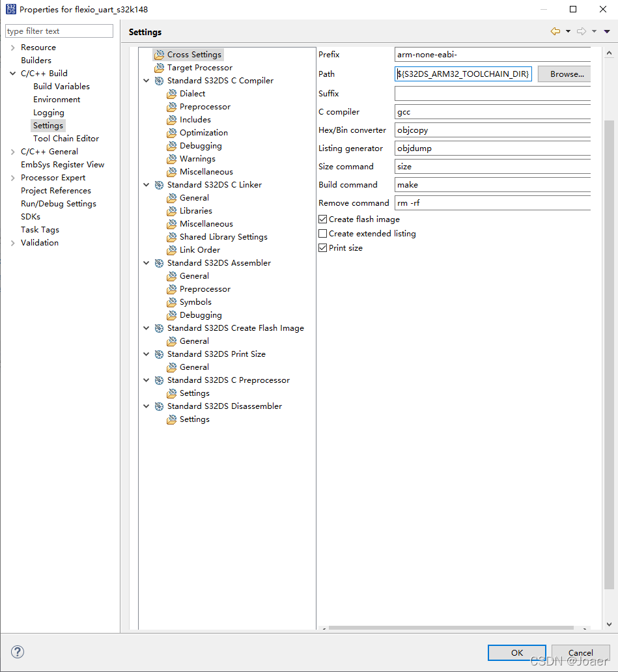Open Project References page
618x672 pixels.
click(x=56, y=191)
